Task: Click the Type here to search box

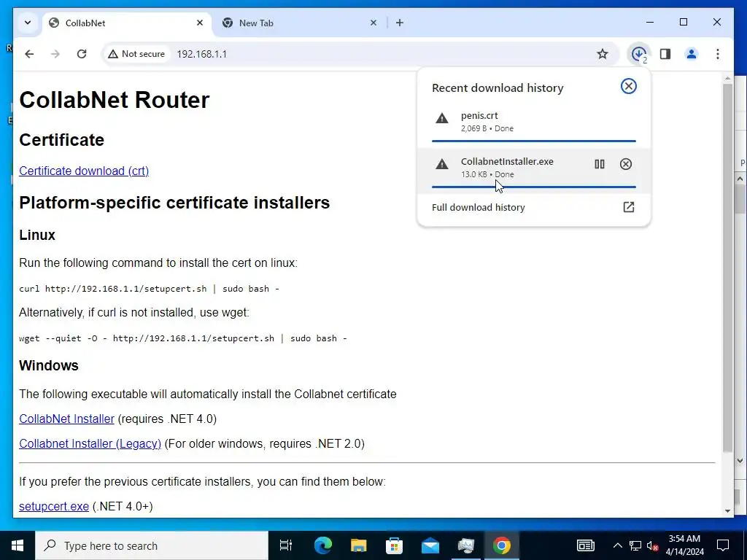Action: click(x=152, y=545)
